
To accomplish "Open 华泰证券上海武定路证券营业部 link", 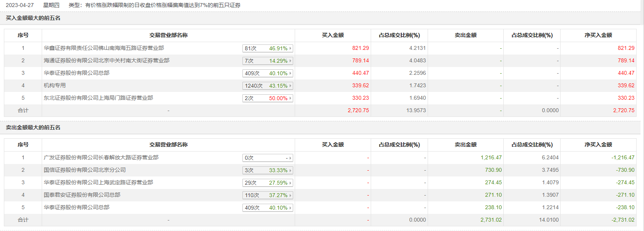I will (x=98, y=182).
